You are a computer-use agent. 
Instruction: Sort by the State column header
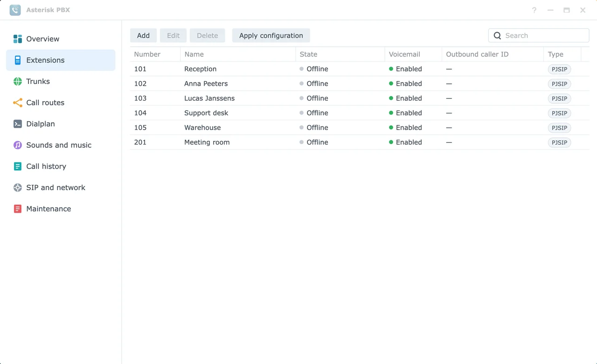tap(340, 54)
